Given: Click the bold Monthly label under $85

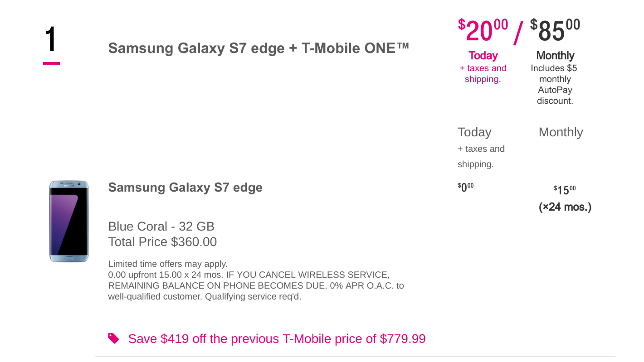Looking at the screenshot, I should 555,56.
